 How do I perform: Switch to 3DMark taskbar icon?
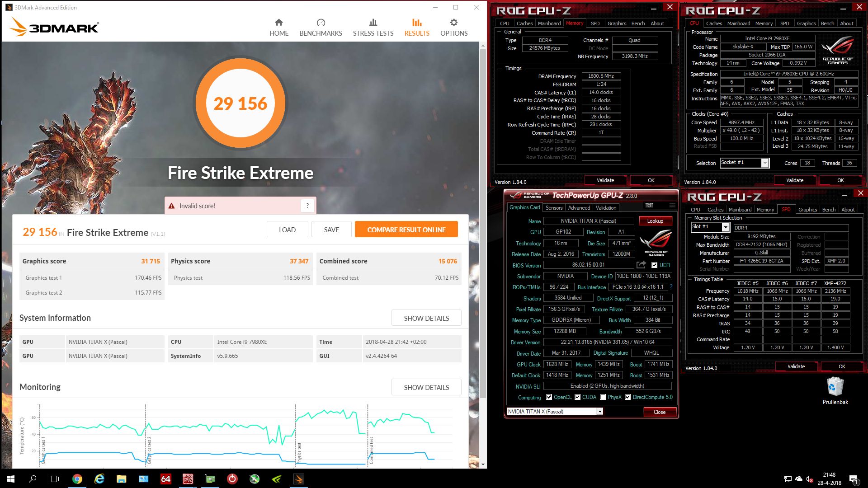tap(299, 479)
